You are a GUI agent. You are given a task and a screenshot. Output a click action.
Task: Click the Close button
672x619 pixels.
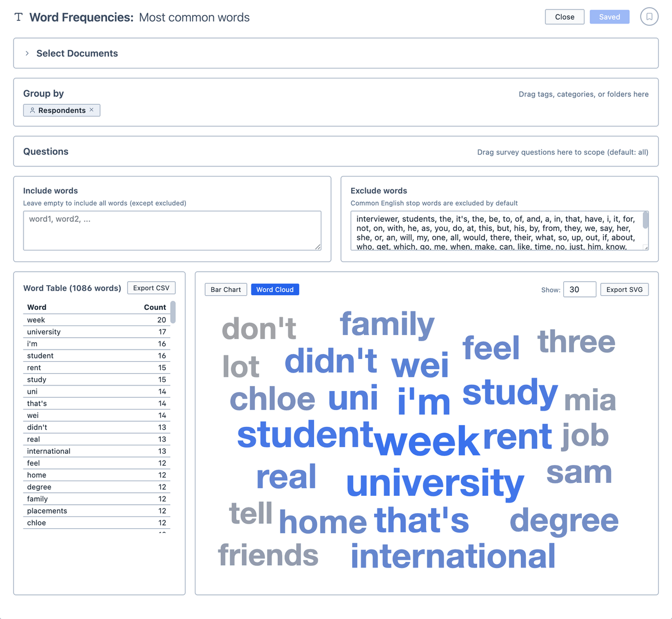tap(564, 17)
